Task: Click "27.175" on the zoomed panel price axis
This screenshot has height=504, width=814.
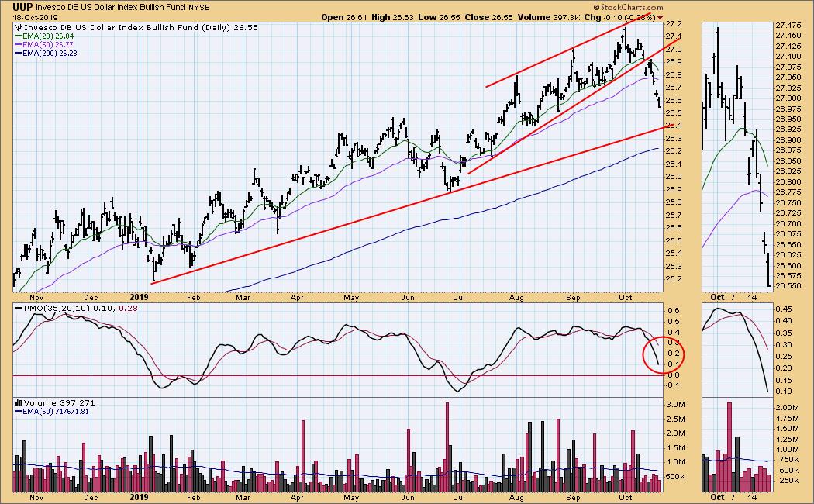Action: [x=788, y=26]
